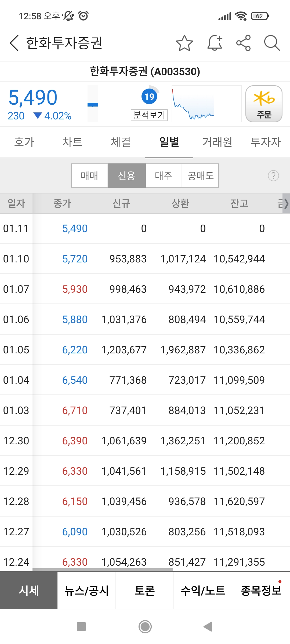
Task: Select the 공매도 segment option
Action: pos(200,176)
